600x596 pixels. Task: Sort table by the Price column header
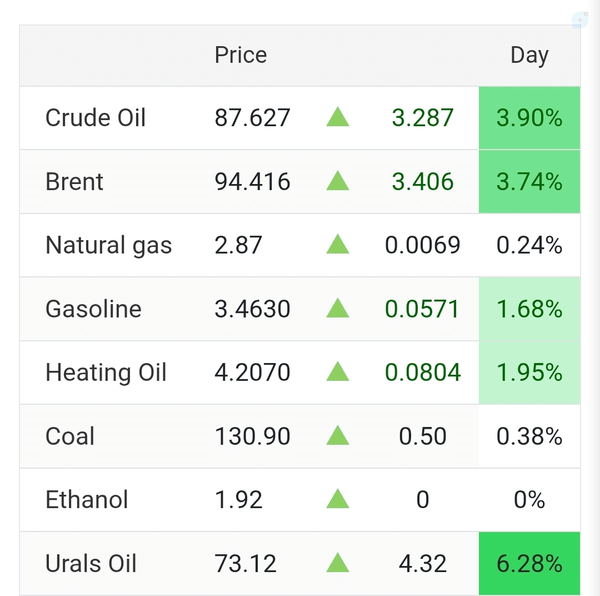(x=241, y=55)
